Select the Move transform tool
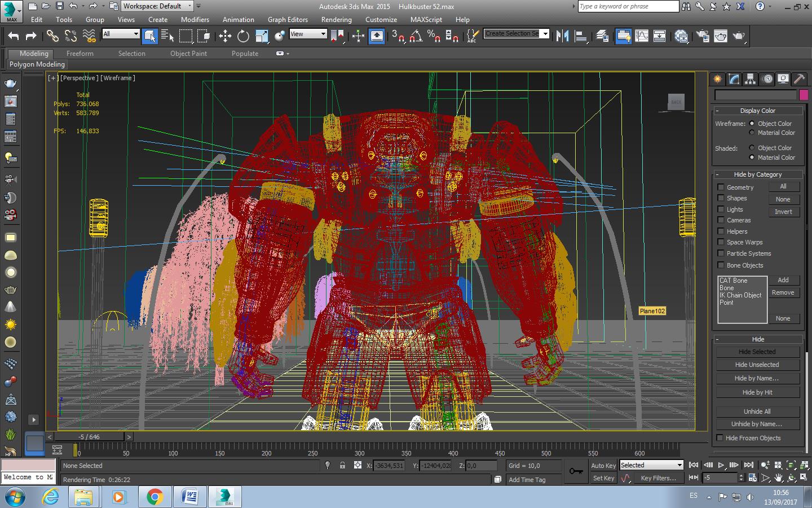812x508 pixels. pos(225,36)
